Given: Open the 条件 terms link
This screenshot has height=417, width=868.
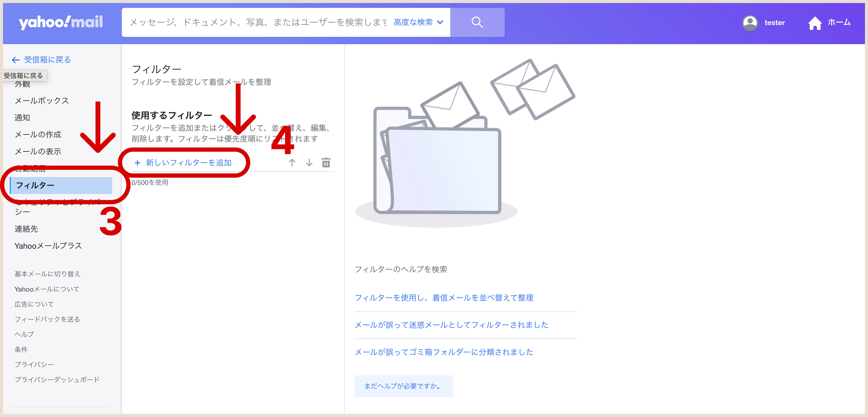Looking at the screenshot, I should click(21, 349).
